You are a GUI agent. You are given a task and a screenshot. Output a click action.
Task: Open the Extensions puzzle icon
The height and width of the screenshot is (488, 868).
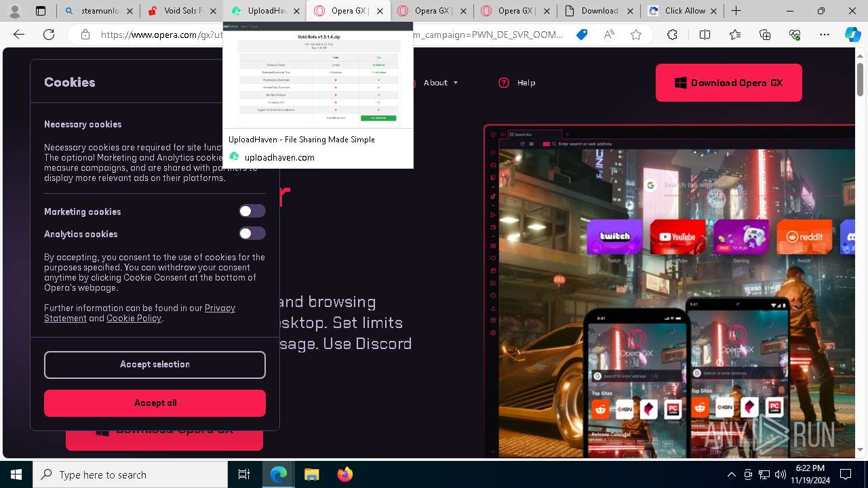click(672, 35)
